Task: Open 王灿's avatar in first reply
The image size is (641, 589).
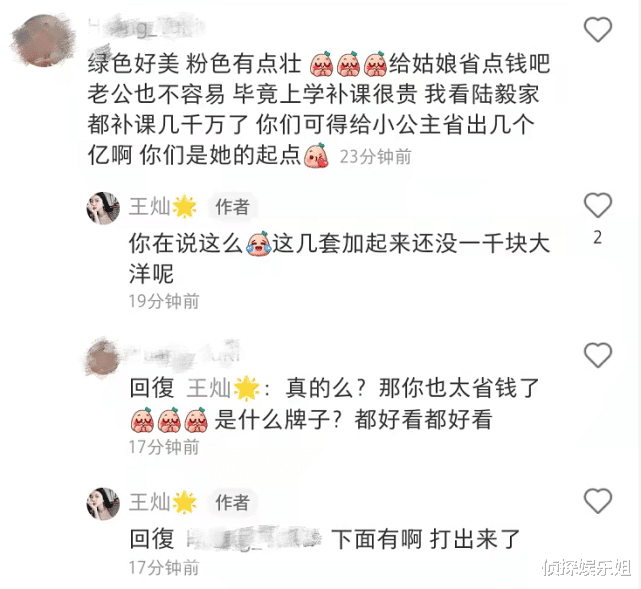Action: 103,208
